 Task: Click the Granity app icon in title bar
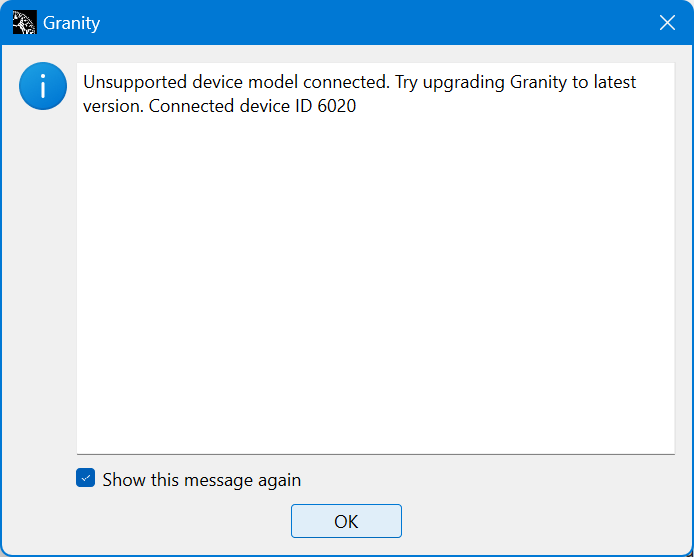(24, 23)
